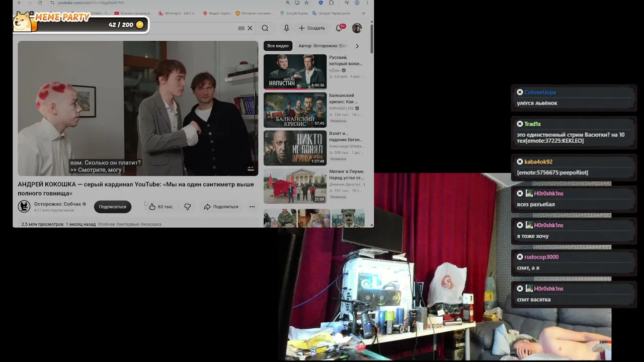Open the browser profile icon
Viewport: 644px width, 362px height.
(x=357, y=3)
